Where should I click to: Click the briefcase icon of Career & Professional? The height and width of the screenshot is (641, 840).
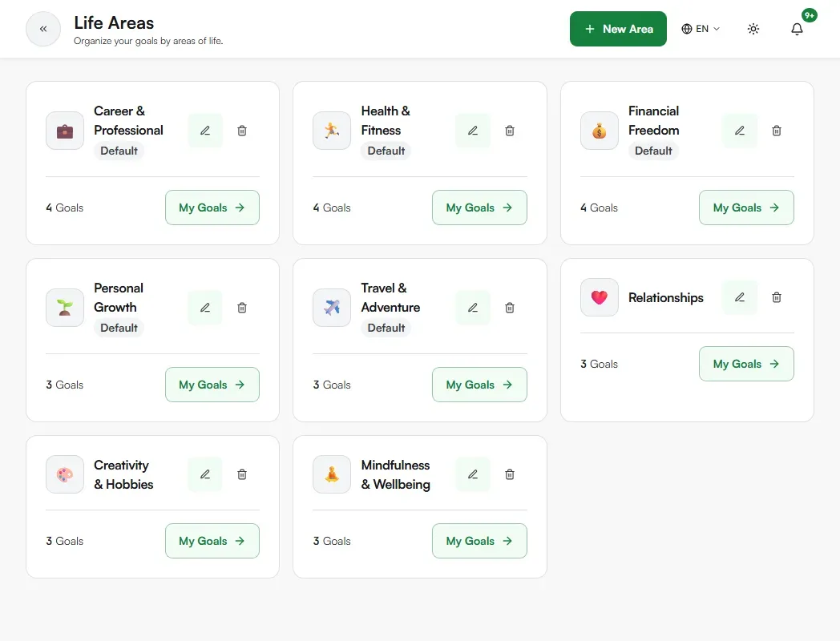click(65, 131)
